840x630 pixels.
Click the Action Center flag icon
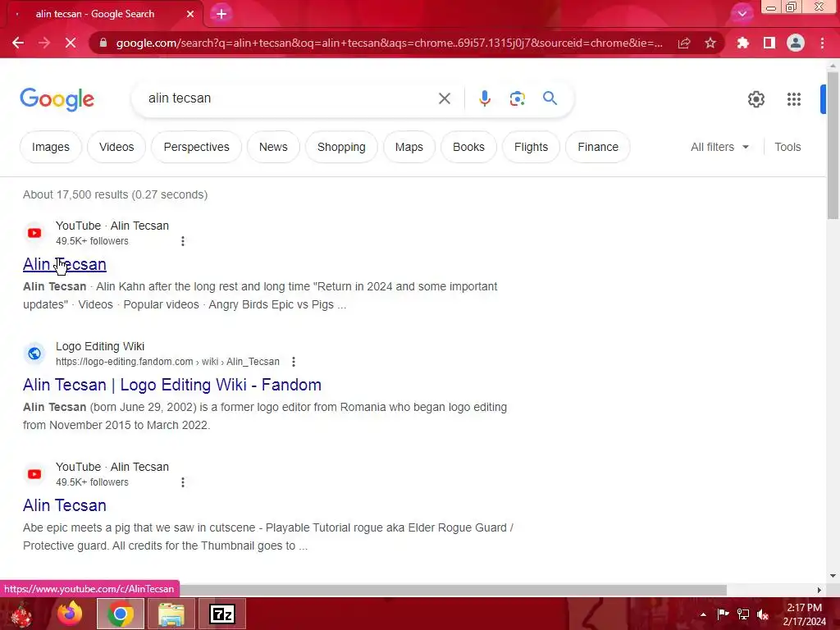click(x=723, y=614)
